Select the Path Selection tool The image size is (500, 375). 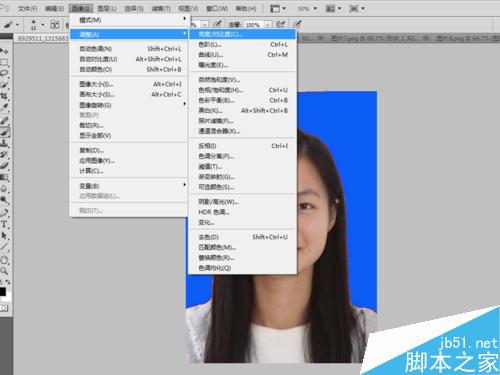(4, 236)
